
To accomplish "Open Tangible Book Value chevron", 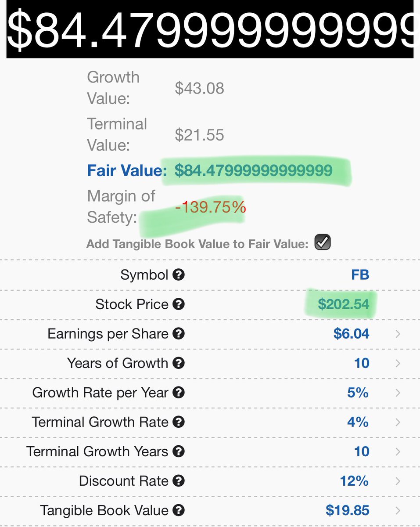I will [x=398, y=510].
